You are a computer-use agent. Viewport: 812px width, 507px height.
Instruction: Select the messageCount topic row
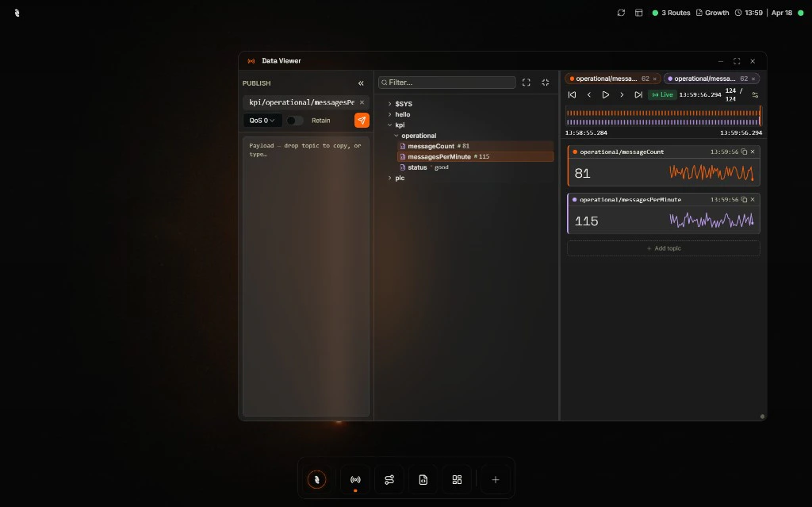tap(476, 146)
